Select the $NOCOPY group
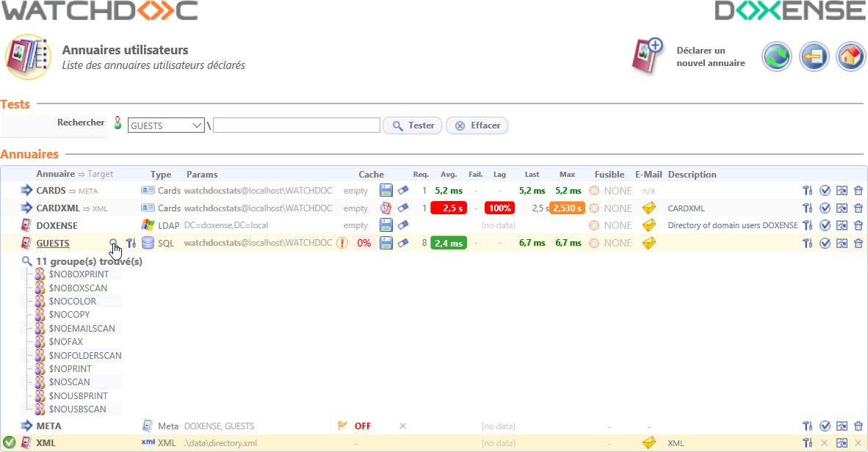This screenshot has width=868, height=452. (69, 315)
